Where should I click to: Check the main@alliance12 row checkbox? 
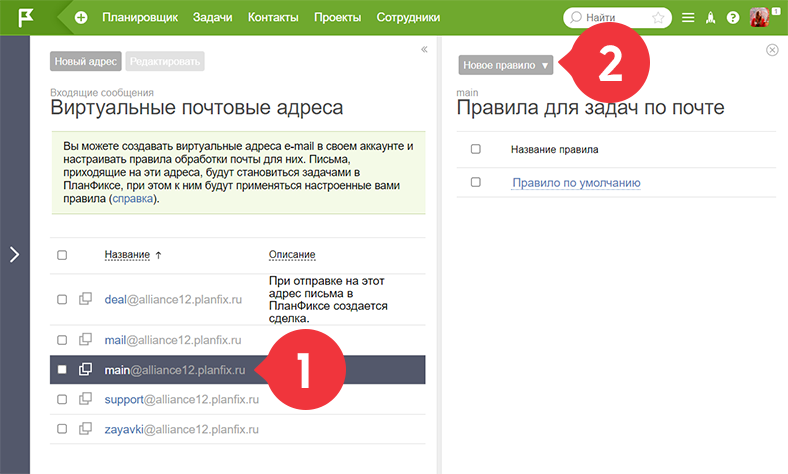tap(62, 369)
